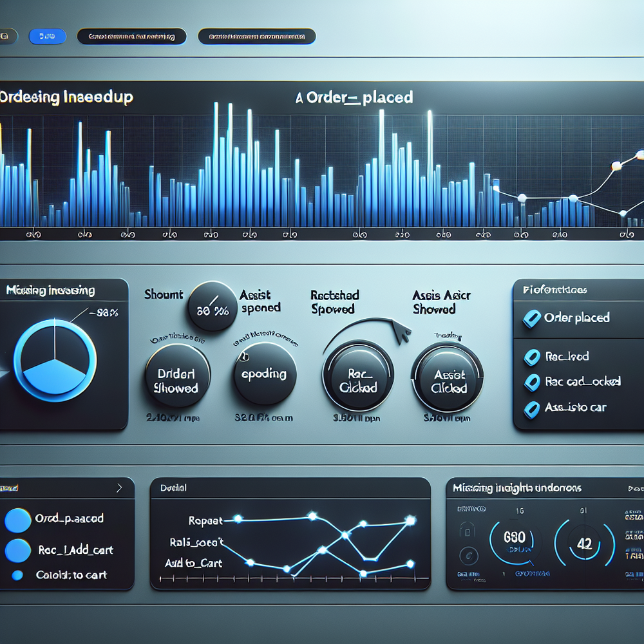Click the blue pie chart segment
This screenshot has width=644, height=644.
[x=55, y=376]
